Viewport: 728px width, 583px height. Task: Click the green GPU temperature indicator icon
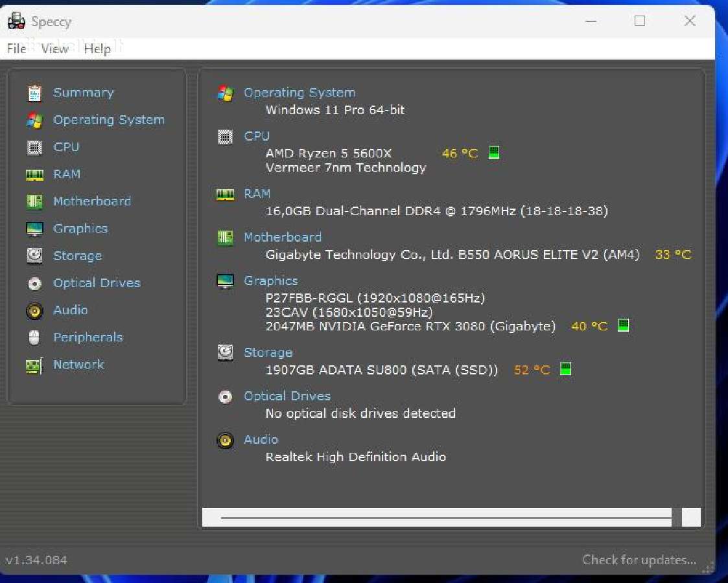click(x=623, y=325)
